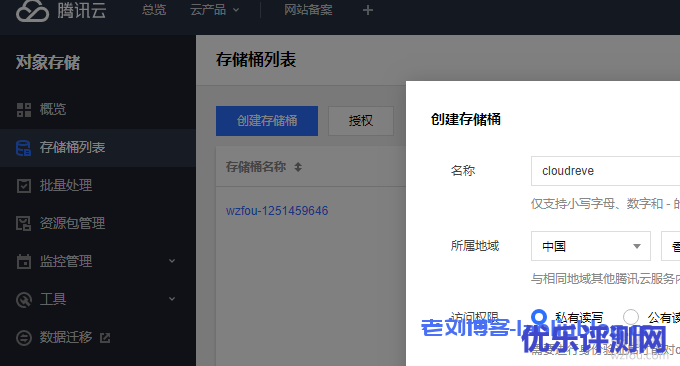This screenshot has width=680, height=366.
Task: Click the 创建存储桶 button
Action: point(267,121)
